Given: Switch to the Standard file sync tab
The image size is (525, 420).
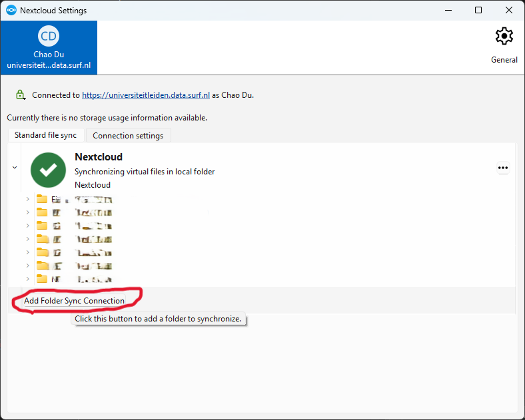Looking at the screenshot, I should [x=46, y=135].
